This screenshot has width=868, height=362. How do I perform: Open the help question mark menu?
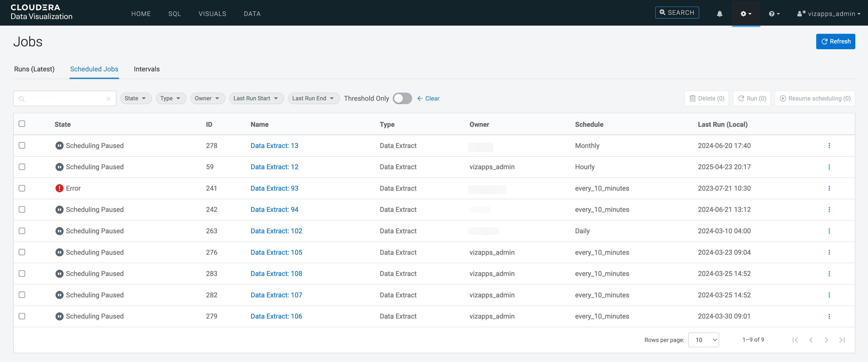pyautogui.click(x=774, y=14)
